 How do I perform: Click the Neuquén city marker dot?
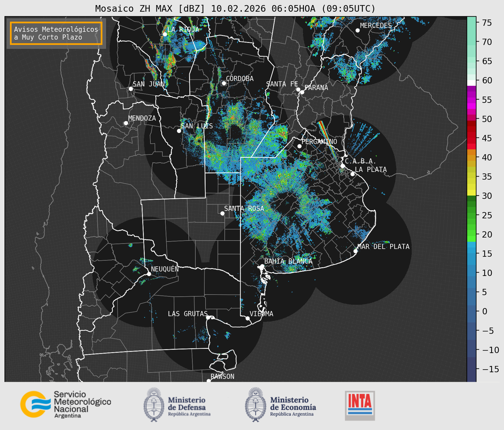(x=149, y=274)
